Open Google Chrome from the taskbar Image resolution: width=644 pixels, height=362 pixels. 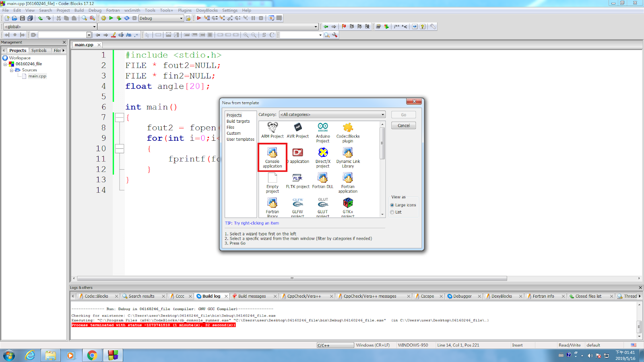(x=92, y=355)
